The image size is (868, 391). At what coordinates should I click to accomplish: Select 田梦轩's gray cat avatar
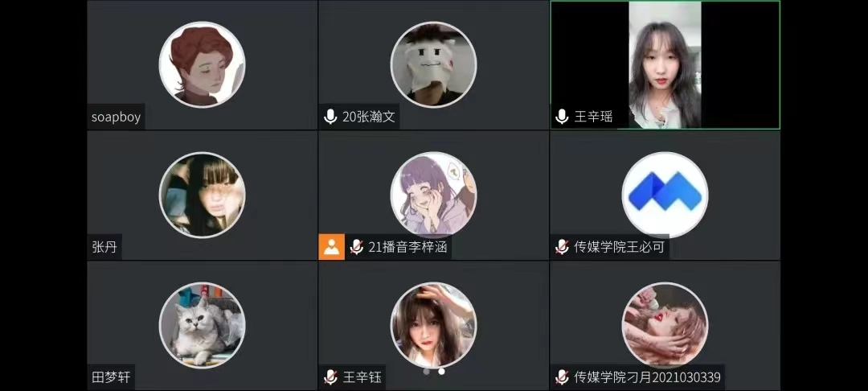tap(202, 325)
